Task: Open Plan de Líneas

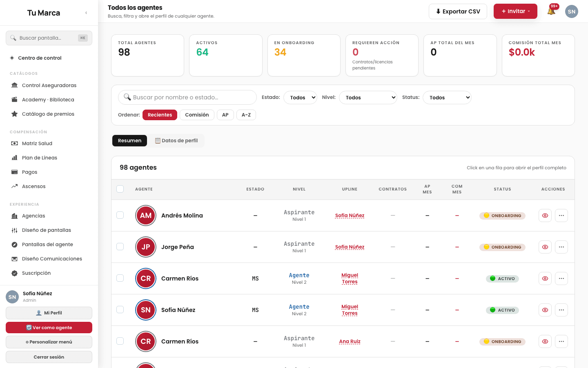Action: point(49,158)
